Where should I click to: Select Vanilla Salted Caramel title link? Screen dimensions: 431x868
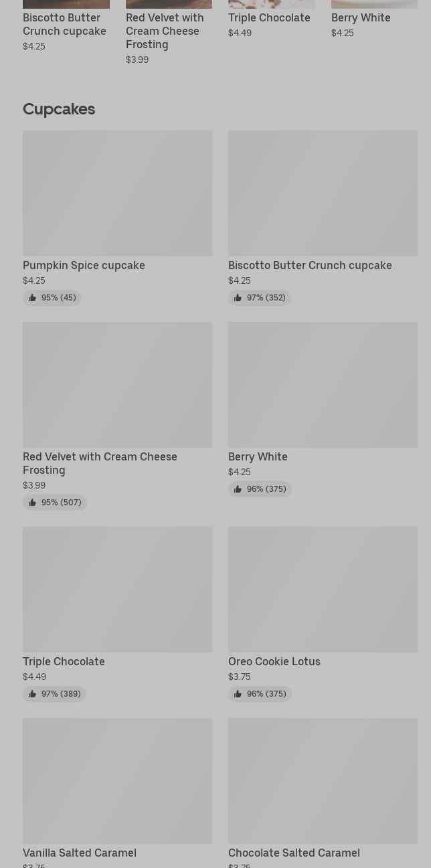pyautogui.click(x=80, y=853)
